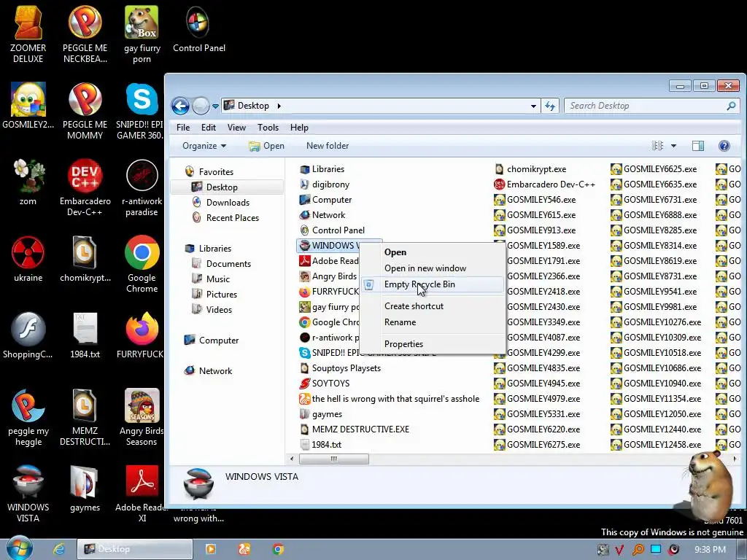Open Windows Media Player taskbar icon
The width and height of the screenshot is (747, 560).
coord(211,549)
